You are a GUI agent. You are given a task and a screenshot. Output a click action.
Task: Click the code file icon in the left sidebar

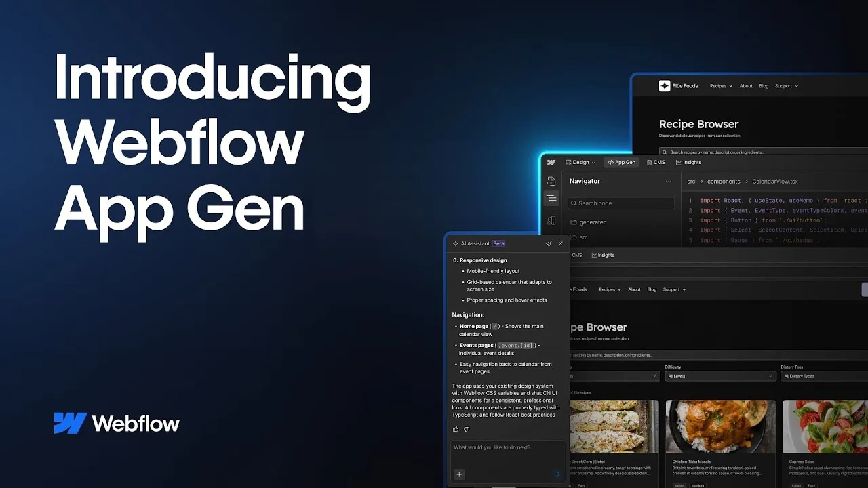551,181
